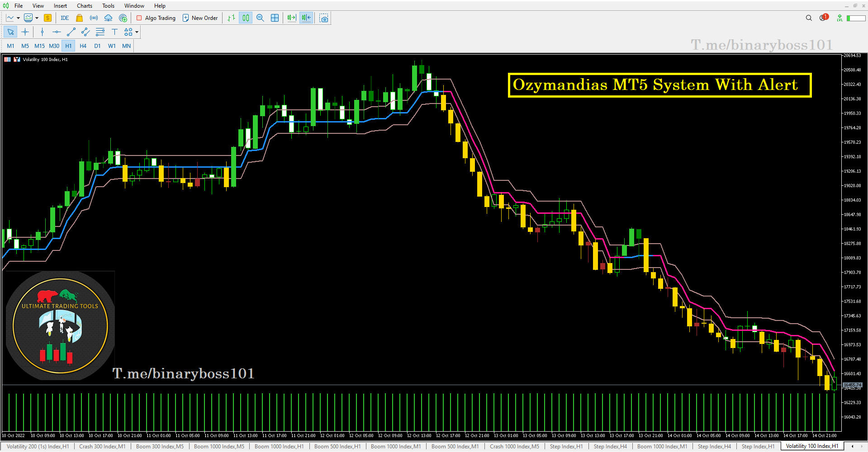This screenshot has width=868, height=452.
Task: Select the M15 timeframe
Action: click(39, 46)
